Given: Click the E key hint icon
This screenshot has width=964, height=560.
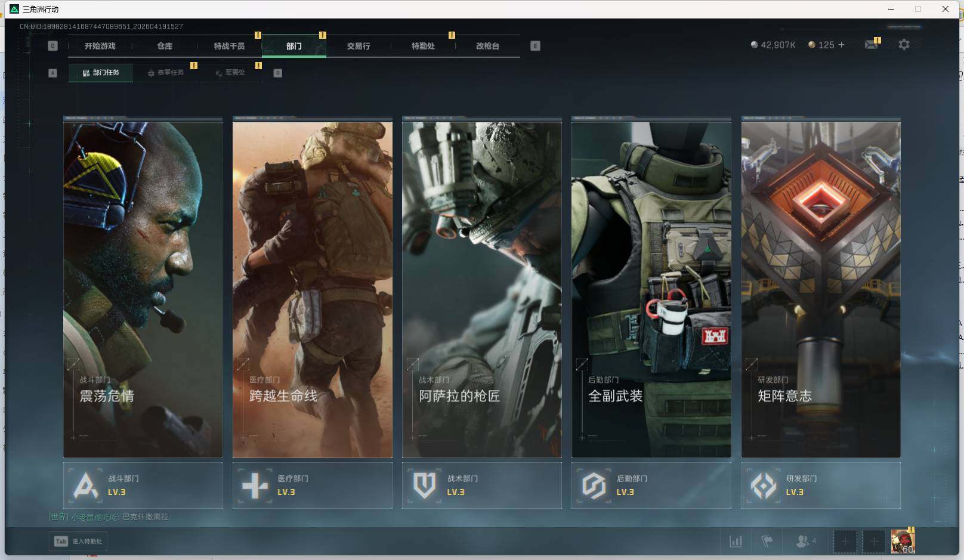Looking at the screenshot, I should [x=535, y=46].
